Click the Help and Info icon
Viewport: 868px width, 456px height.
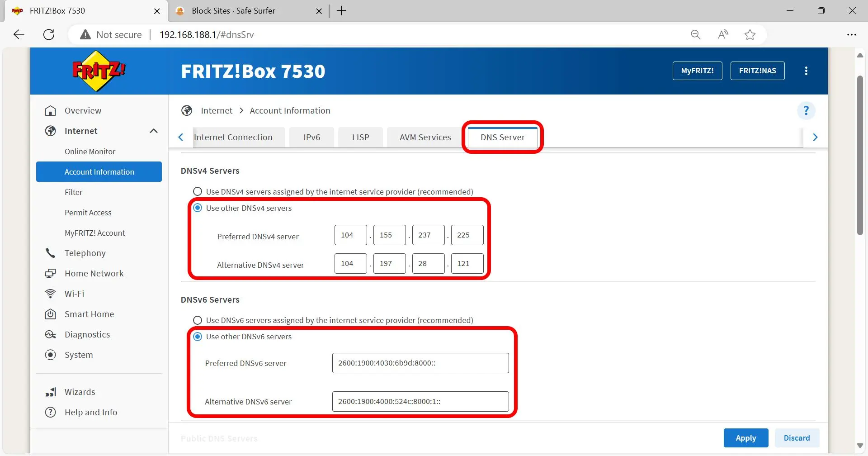click(x=51, y=413)
